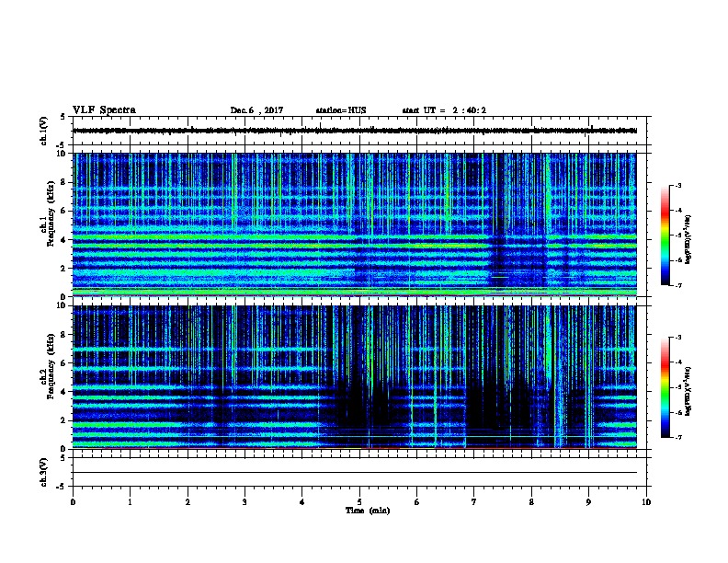Click the 'Time (min)' axis label
The height and width of the screenshot is (563, 728).
coord(368,511)
